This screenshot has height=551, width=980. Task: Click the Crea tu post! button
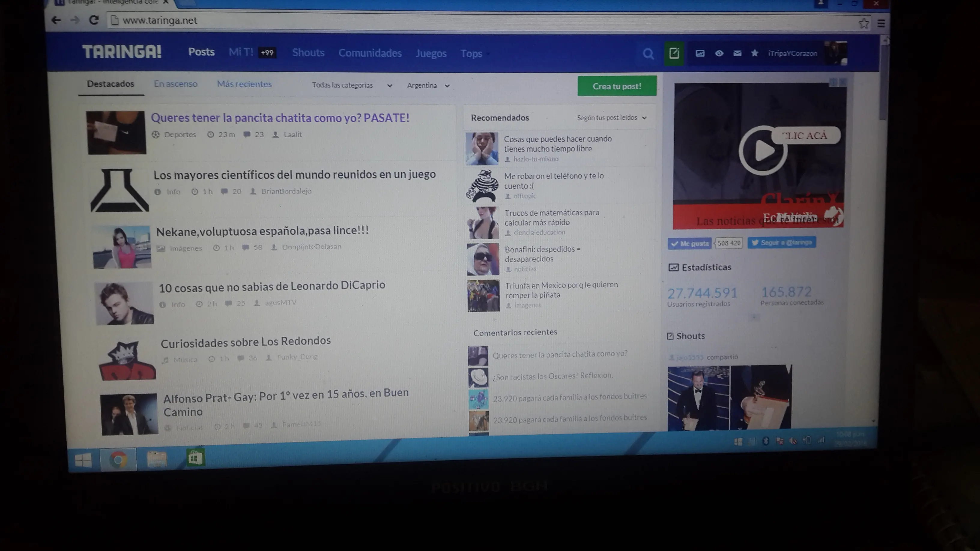617,86
